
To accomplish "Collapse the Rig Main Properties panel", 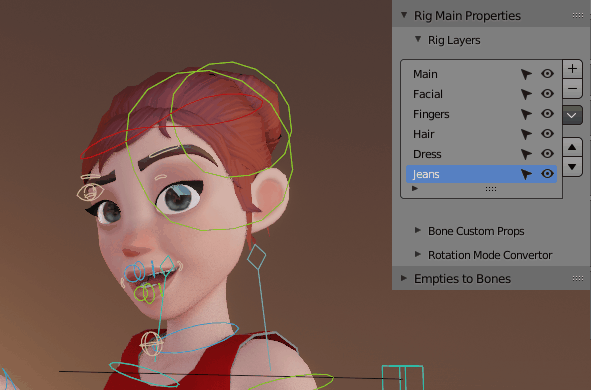I will (x=404, y=15).
